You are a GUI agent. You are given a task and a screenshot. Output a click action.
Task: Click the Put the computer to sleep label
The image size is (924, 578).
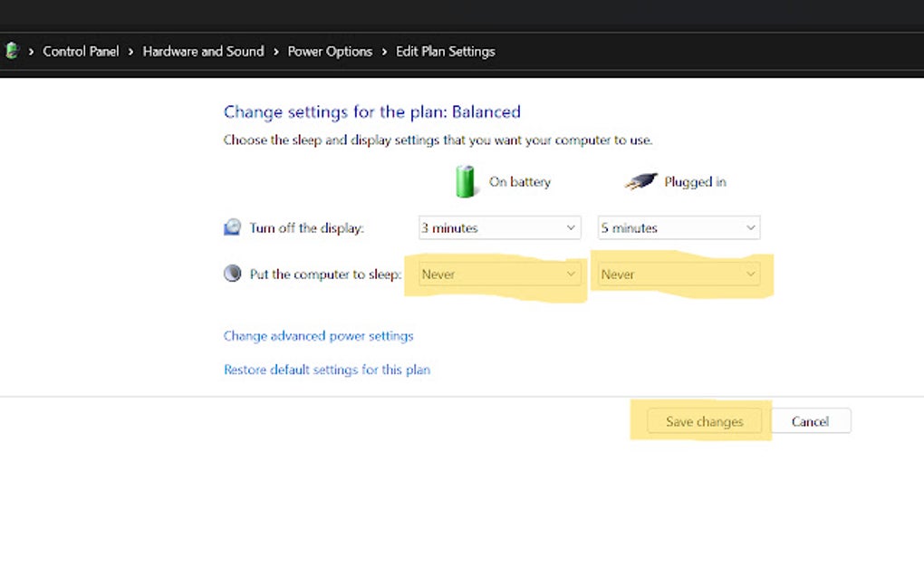(x=325, y=274)
